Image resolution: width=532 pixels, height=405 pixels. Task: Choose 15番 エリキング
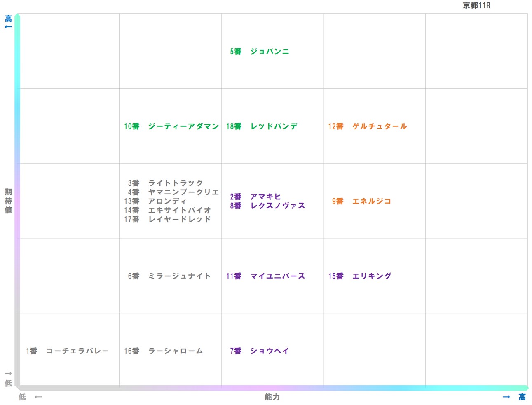coord(360,276)
